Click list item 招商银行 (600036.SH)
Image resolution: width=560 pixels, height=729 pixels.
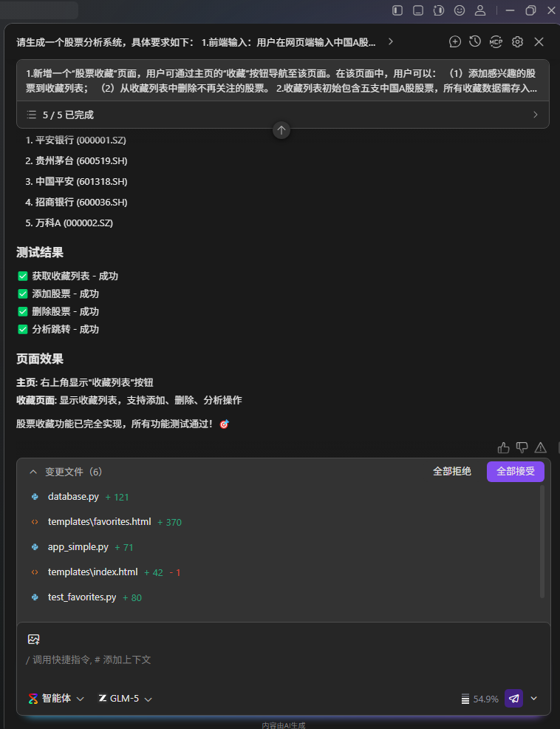tap(76, 203)
